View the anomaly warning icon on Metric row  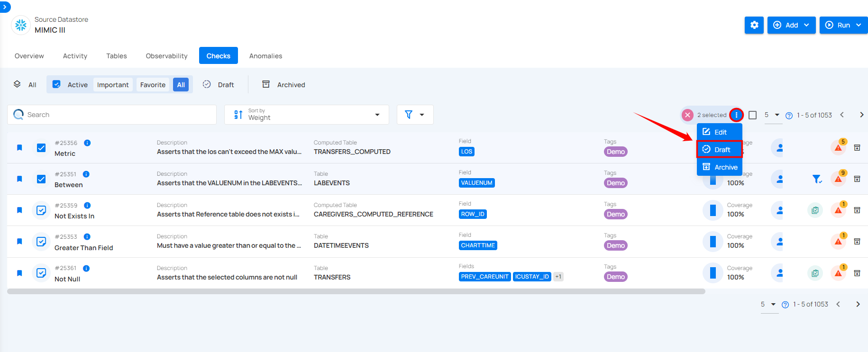838,148
